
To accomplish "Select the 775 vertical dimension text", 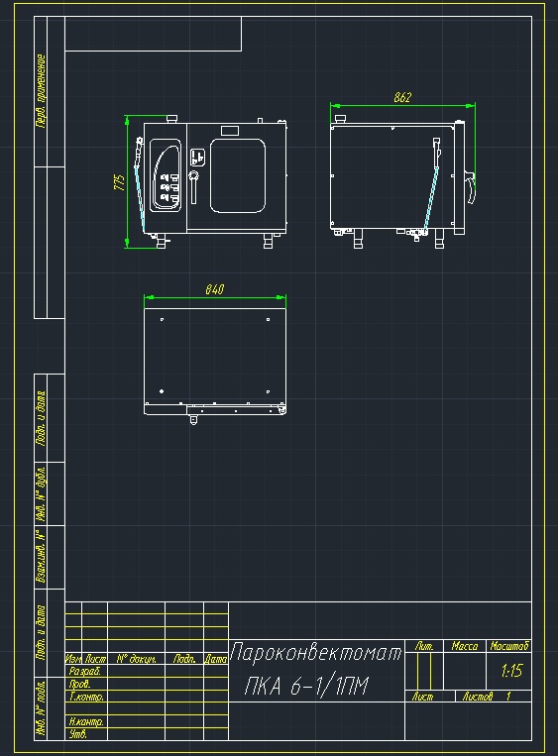I will coord(120,182).
